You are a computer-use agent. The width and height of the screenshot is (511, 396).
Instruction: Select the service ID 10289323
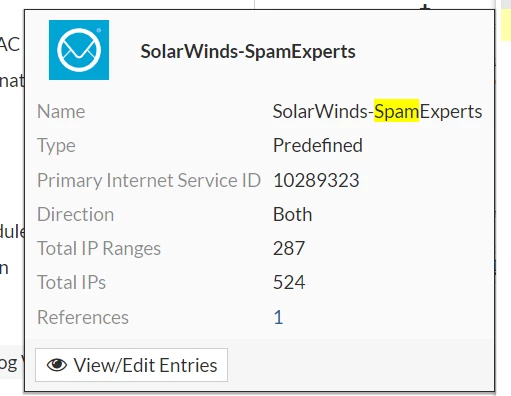click(316, 180)
